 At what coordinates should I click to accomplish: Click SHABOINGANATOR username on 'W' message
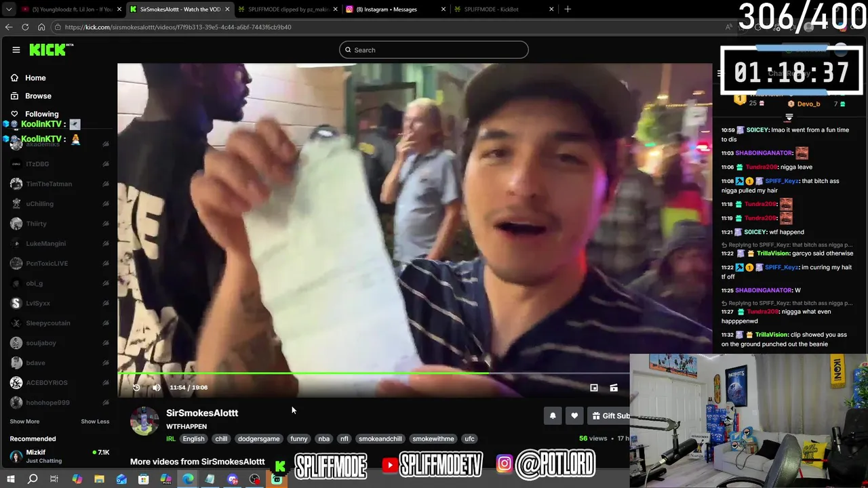click(764, 290)
